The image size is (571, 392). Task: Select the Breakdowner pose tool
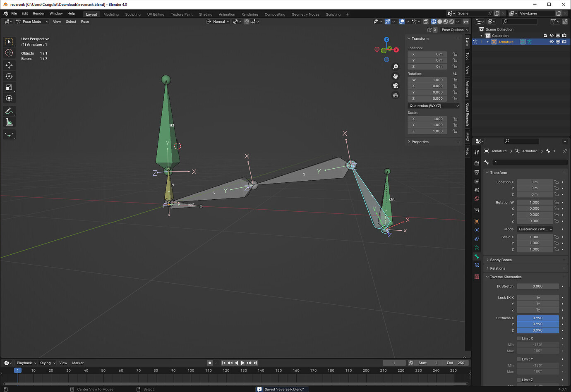pyautogui.click(x=9, y=134)
